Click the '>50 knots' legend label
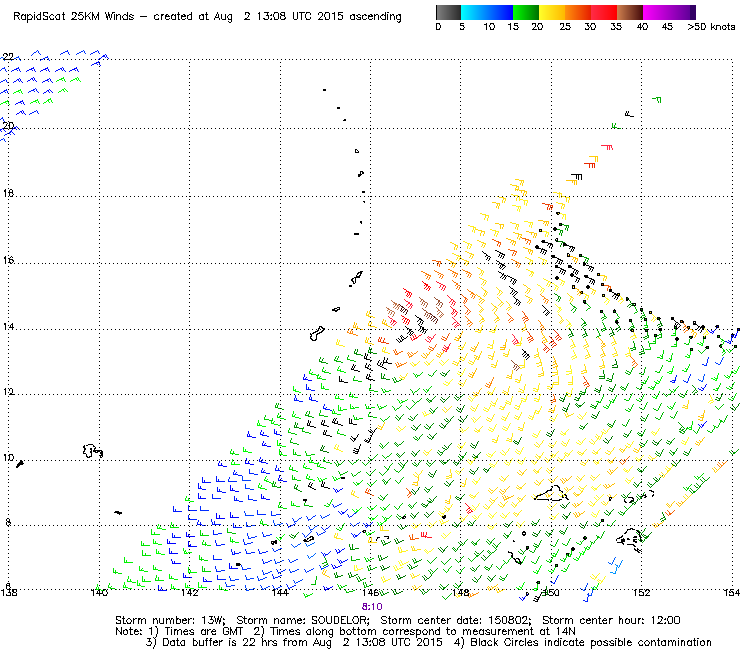This screenshot has height=650, width=740. tap(711, 27)
